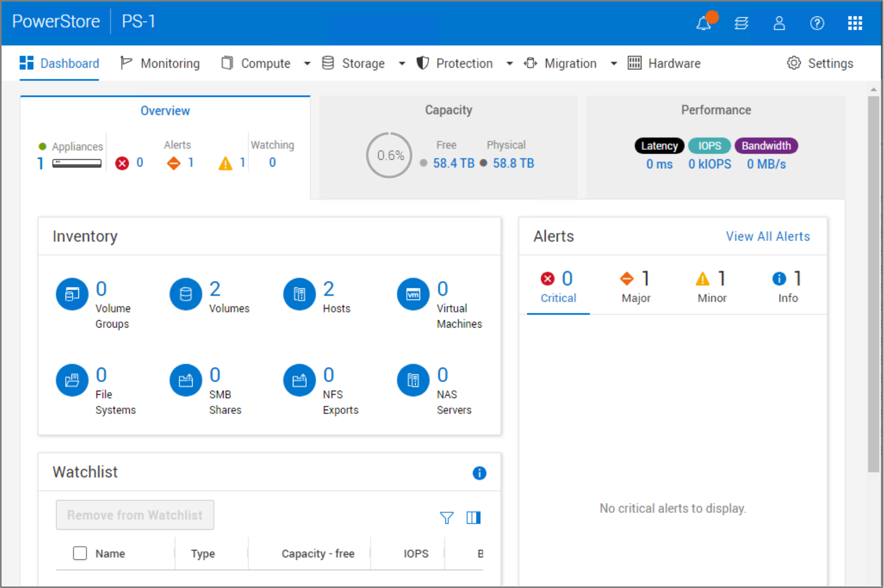Select the Major alerts tab
The height and width of the screenshot is (588, 884).
point(636,287)
